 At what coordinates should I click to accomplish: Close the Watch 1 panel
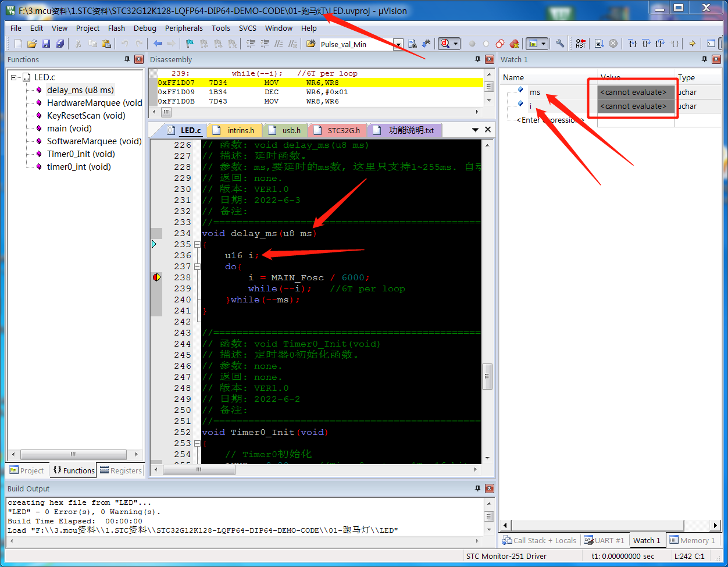click(x=716, y=59)
